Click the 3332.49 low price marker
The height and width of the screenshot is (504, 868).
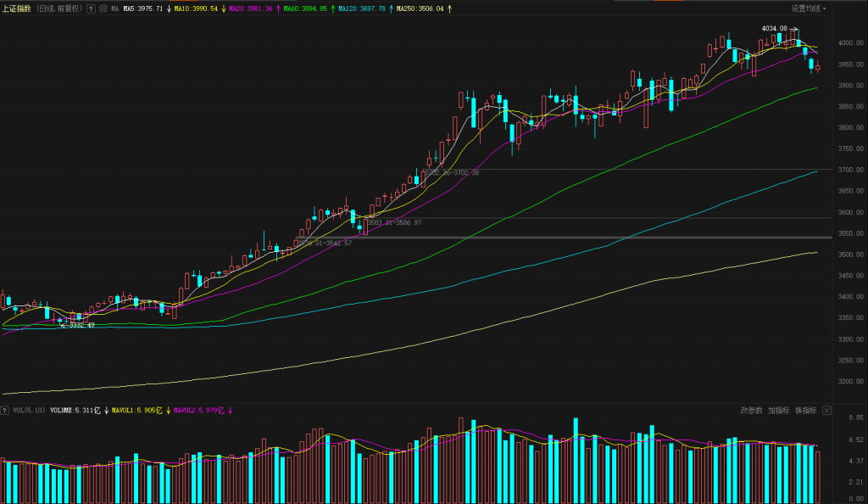tap(81, 325)
